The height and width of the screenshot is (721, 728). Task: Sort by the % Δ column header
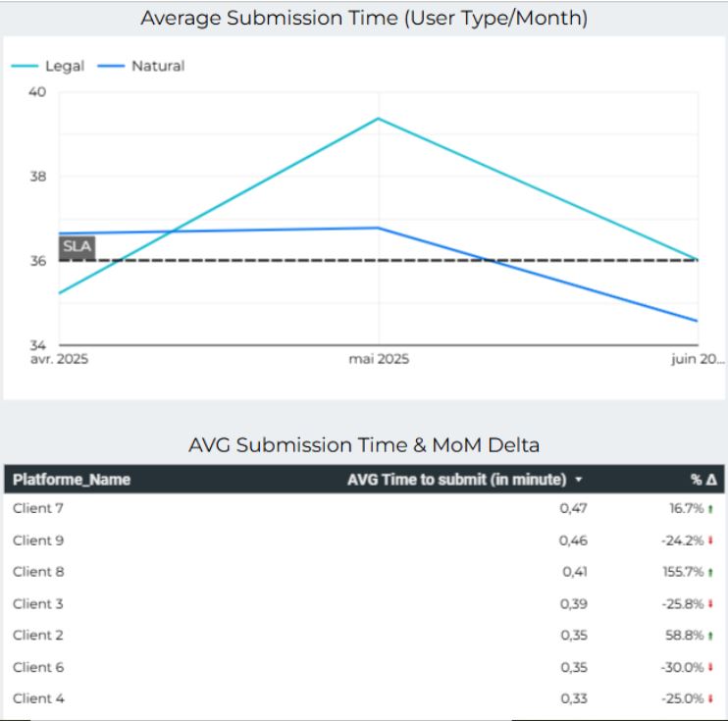tap(702, 480)
